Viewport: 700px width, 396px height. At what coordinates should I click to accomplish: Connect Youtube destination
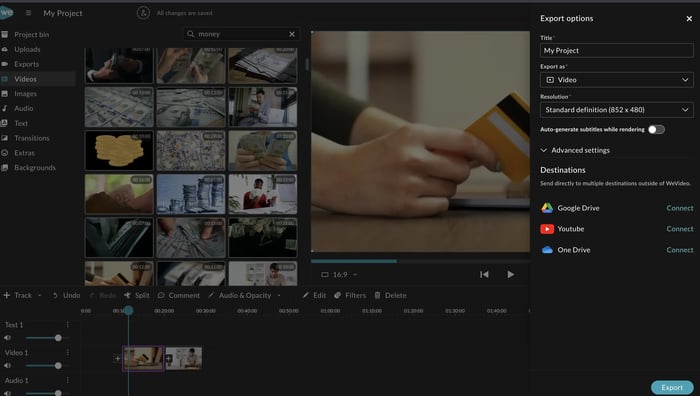tap(679, 229)
